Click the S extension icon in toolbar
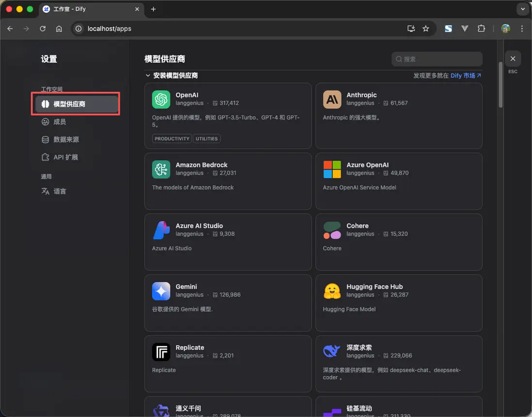Image resolution: width=532 pixels, height=417 pixels. pos(448,29)
